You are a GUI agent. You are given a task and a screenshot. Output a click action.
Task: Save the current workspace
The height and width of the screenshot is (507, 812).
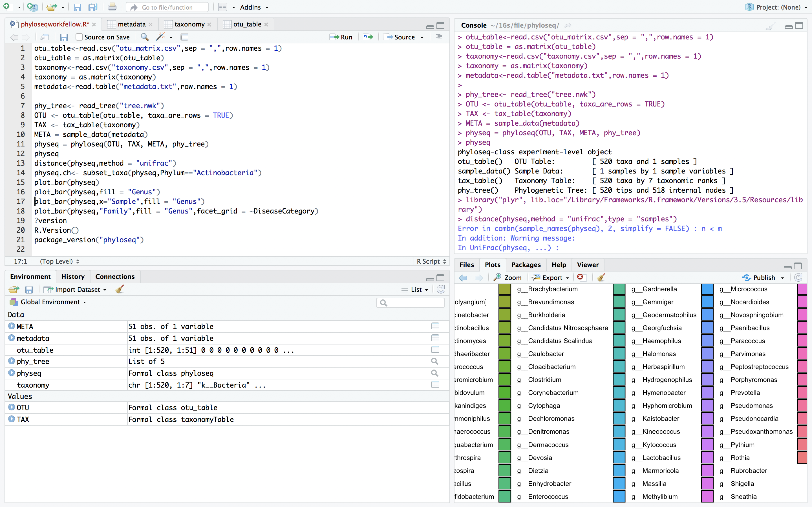tap(29, 289)
